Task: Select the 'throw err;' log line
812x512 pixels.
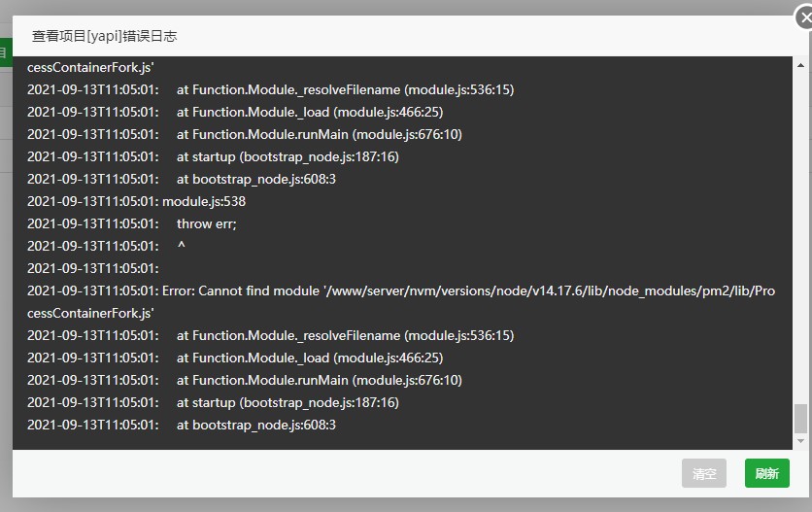Action: 131,223
